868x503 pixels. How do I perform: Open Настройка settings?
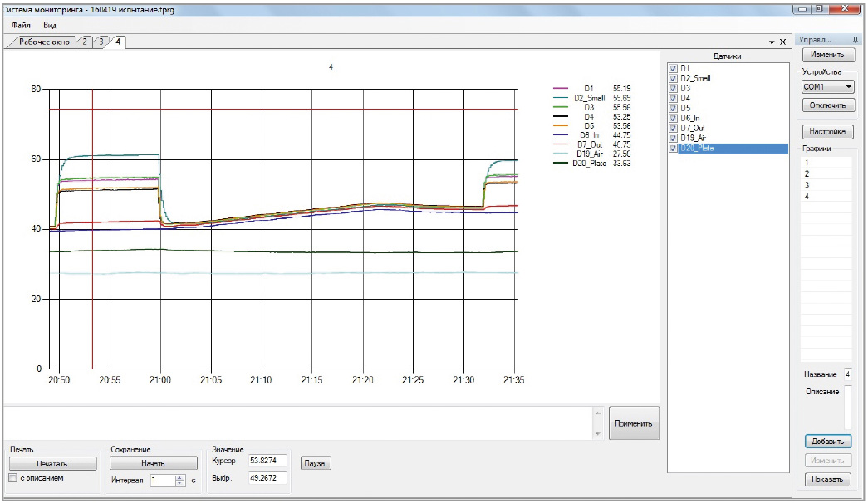coord(827,132)
